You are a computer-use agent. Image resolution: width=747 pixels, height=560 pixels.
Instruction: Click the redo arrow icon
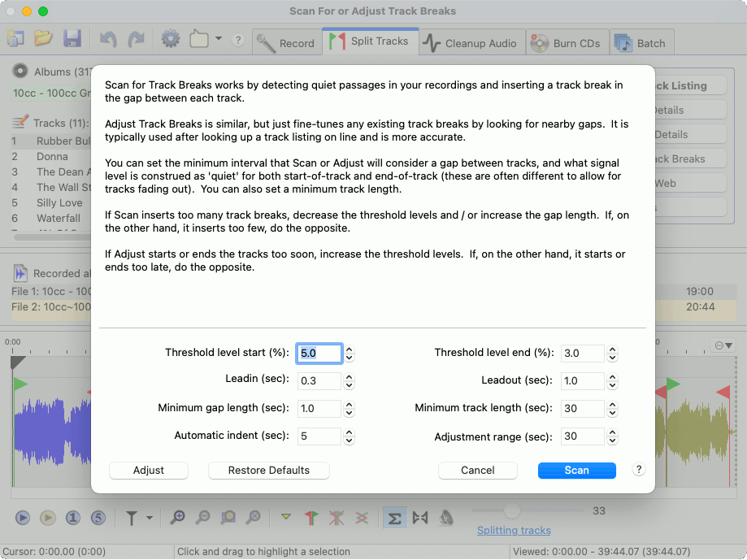pyautogui.click(x=136, y=38)
